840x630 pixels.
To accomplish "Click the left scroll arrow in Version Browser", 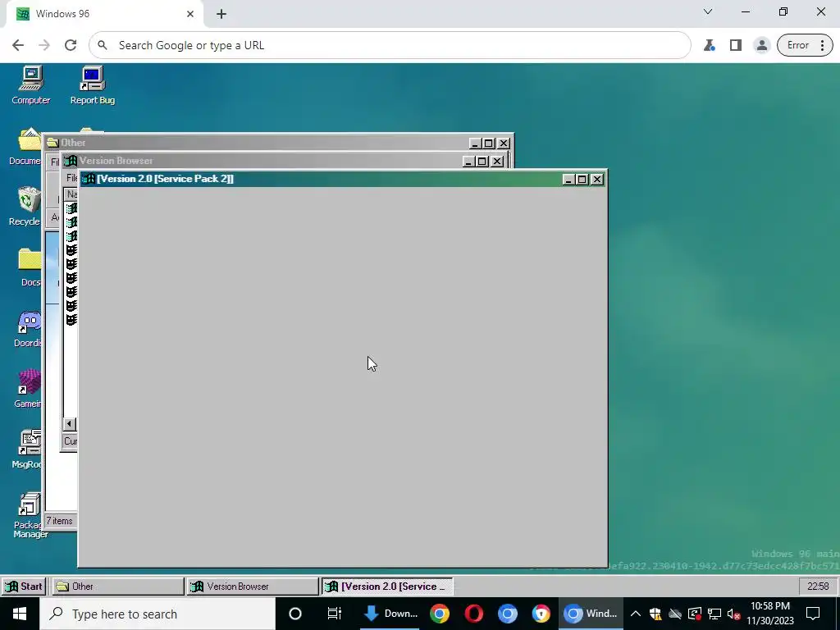I will [x=69, y=424].
